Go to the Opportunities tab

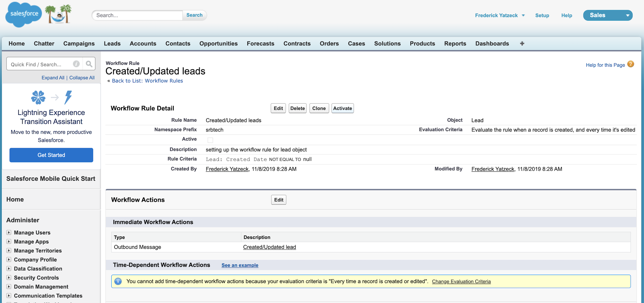click(x=218, y=43)
